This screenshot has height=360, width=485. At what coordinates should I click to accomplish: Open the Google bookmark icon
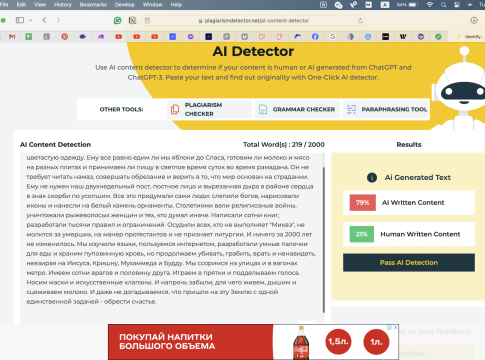click(333, 37)
